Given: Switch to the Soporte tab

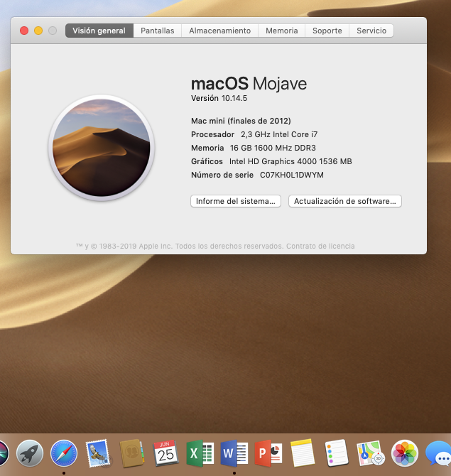Looking at the screenshot, I should coord(327,31).
